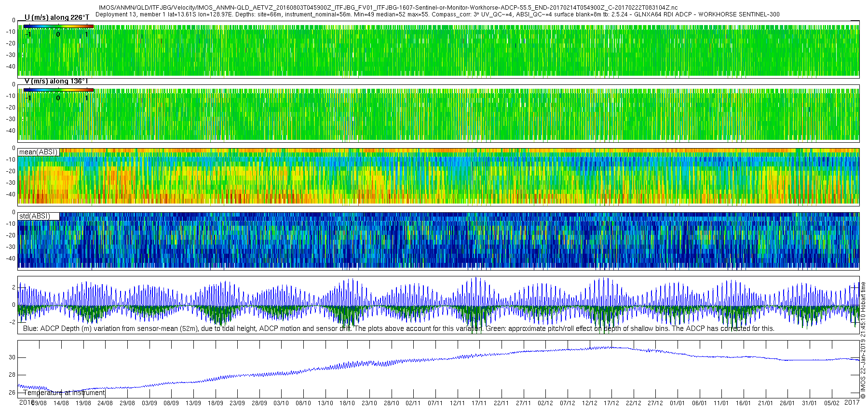The height and width of the screenshot is (410, 868).
Task: Click the 2016 year label
Action: pyautogui.click(x=27, y=402)
